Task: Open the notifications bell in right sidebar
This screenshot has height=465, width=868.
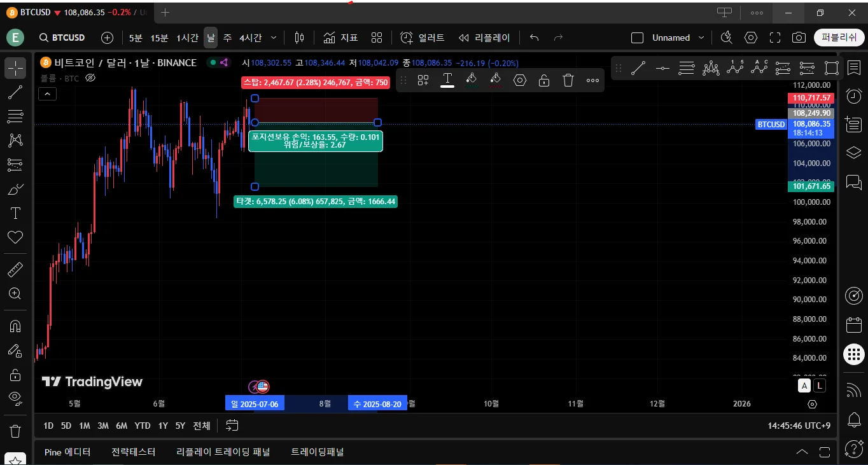Action: click(x=853, y=420)
